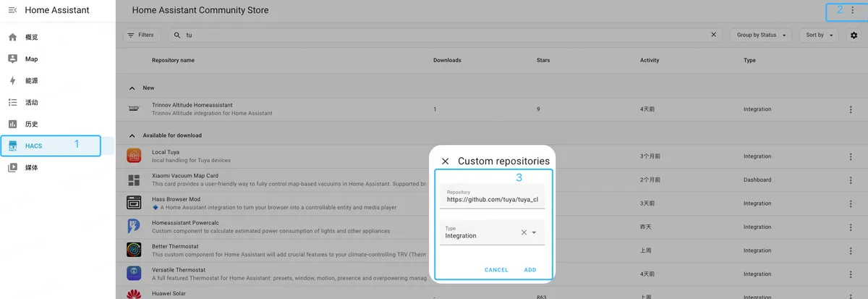Click the blue Powercalc icon
Screen dimensions: 868x299
134,227
